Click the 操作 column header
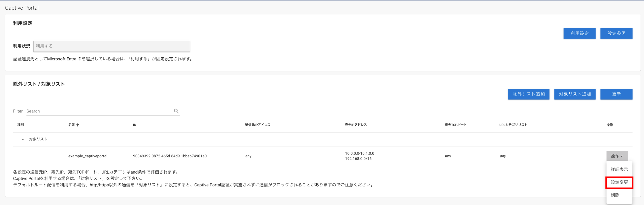Screen dimensions: 644x205 [x=610, y=125]
